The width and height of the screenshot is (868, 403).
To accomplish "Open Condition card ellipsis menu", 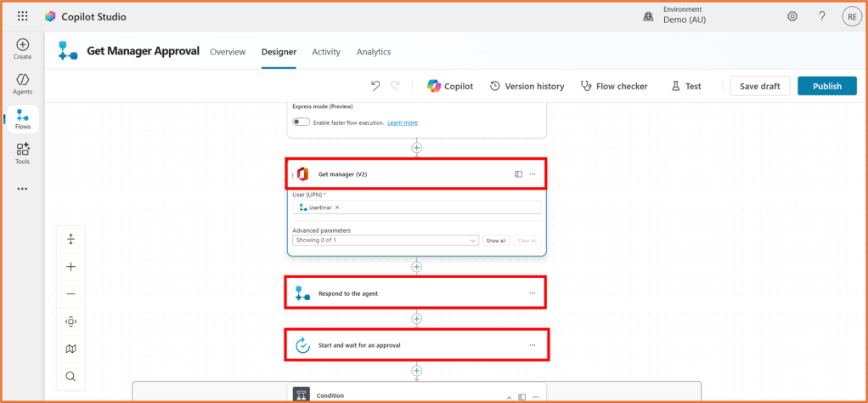I will [534, 397].
